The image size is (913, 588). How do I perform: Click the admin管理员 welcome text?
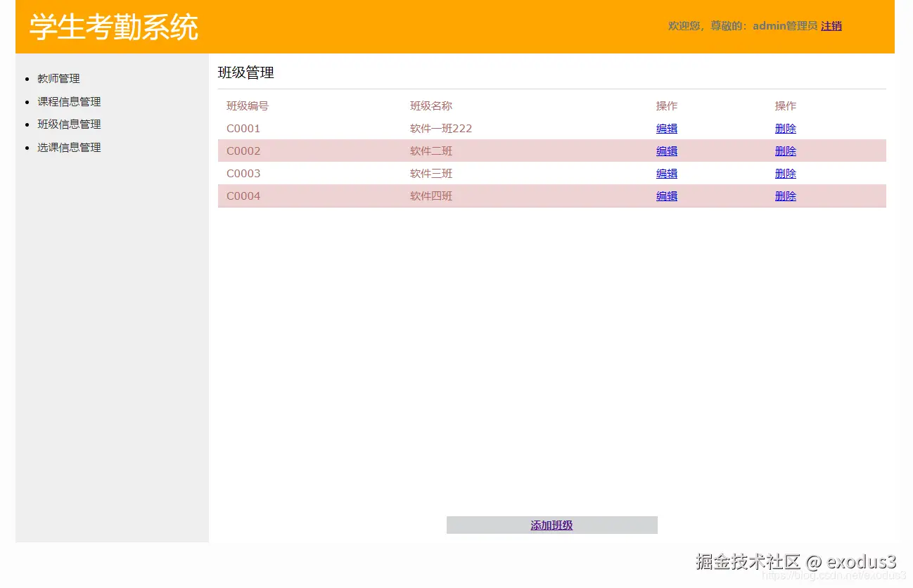pos(785,26)
